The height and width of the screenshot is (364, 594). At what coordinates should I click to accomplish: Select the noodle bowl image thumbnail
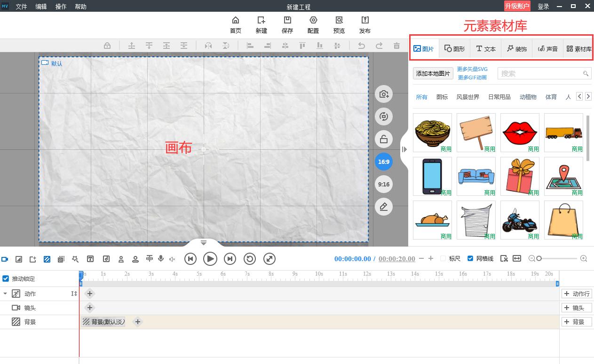point(432,132)
